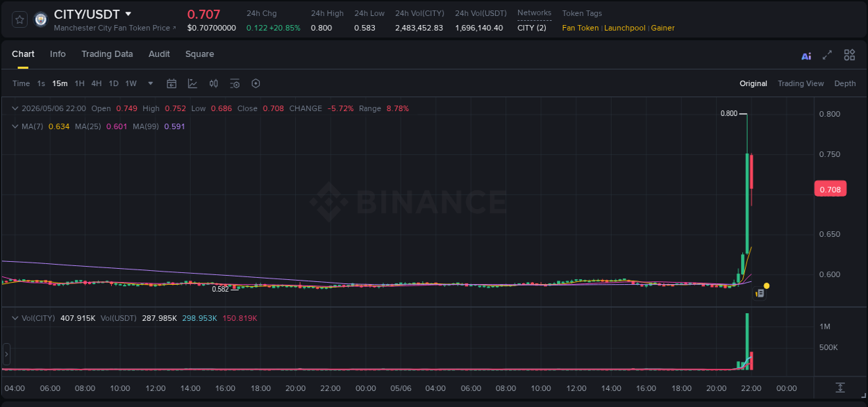Select the 15m interval

pyautogui.click(x=60, y=83)
